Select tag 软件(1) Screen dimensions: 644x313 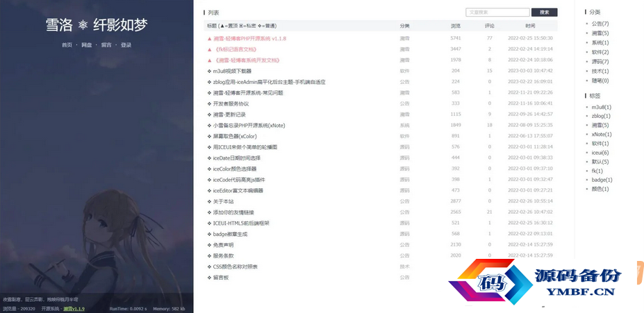(600, 144)
